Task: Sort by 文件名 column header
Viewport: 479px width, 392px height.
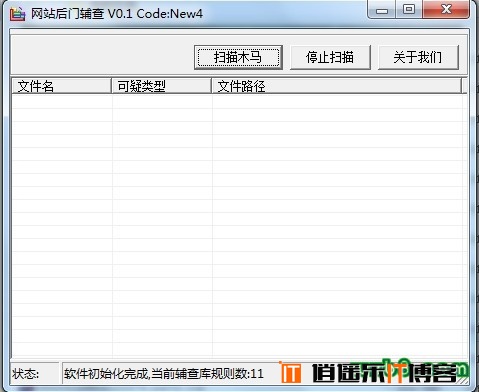Action: point(61,86)
